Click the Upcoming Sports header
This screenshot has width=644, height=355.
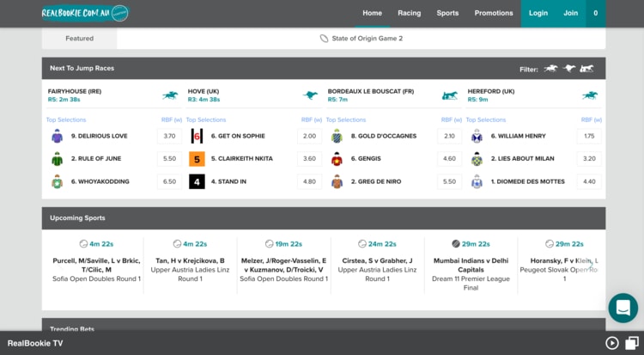coord(324,218)
